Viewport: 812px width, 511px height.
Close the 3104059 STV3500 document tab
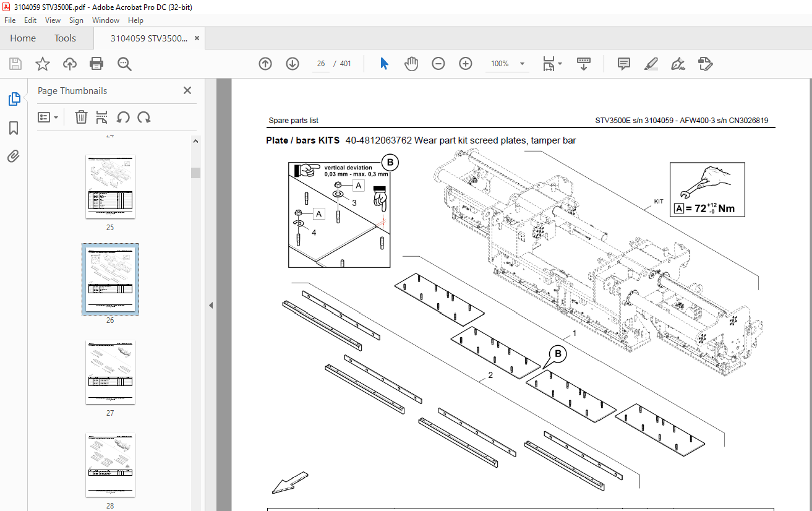[x=197, y=38]
